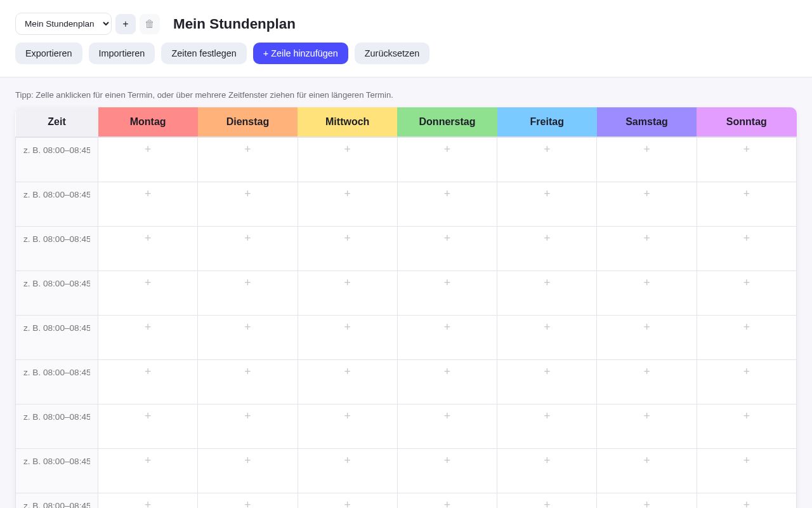Select the Donnerstag column header
The width and height of the screenshot is (812, 508).
point(447,122)
